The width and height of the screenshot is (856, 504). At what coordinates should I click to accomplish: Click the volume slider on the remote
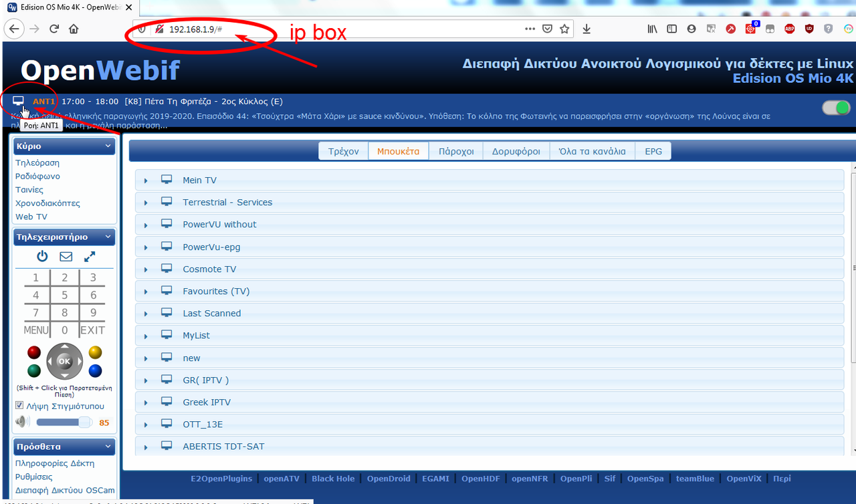(x=64, y=422)
